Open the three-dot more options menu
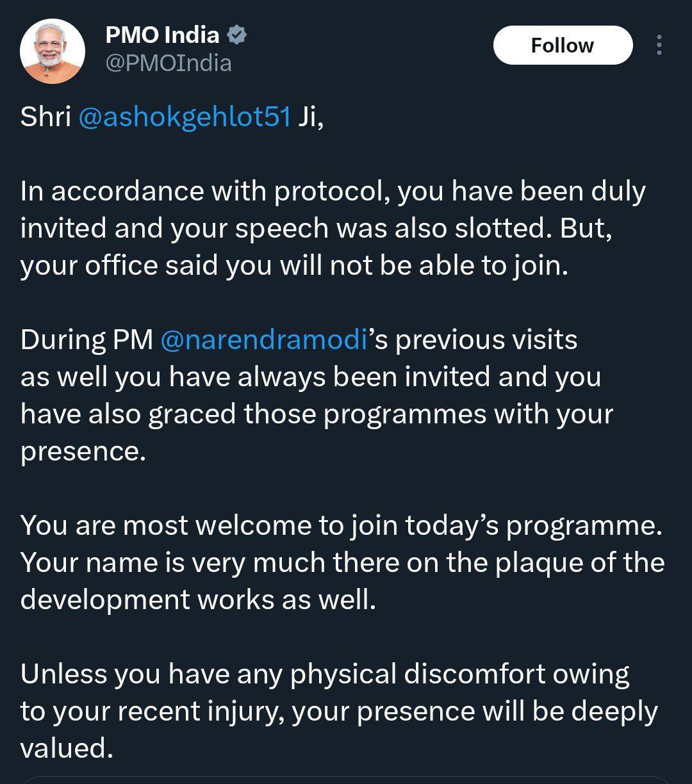Viewport: 692px width, 784px height. 659,45
